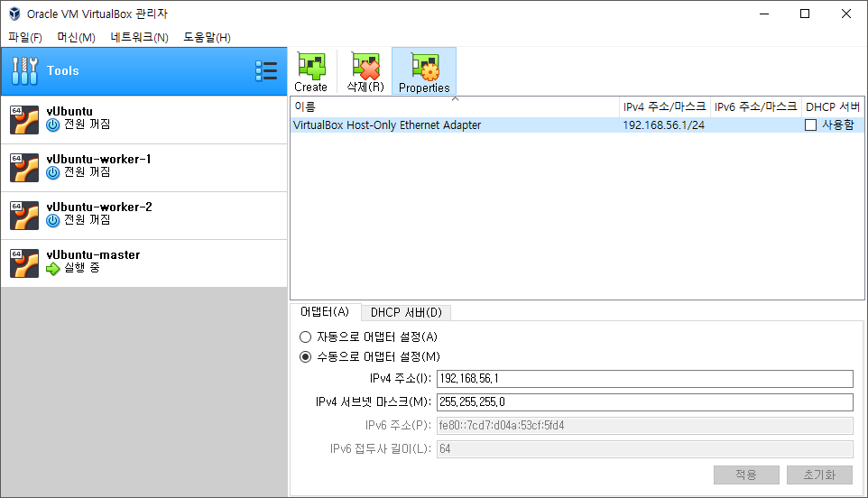The image size is (868, 498).
Task: Select the vUbuntu-master machine entry
Action: 144,263
